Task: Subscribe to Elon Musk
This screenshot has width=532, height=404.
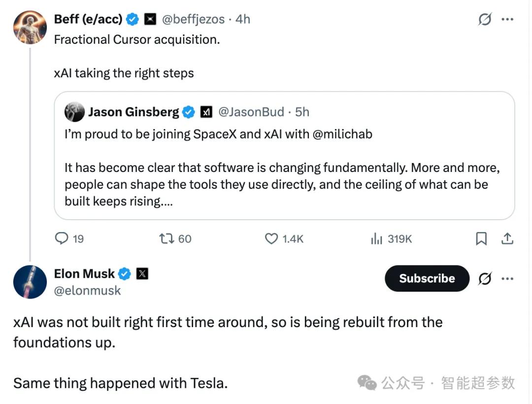Action: pos(427,278)
